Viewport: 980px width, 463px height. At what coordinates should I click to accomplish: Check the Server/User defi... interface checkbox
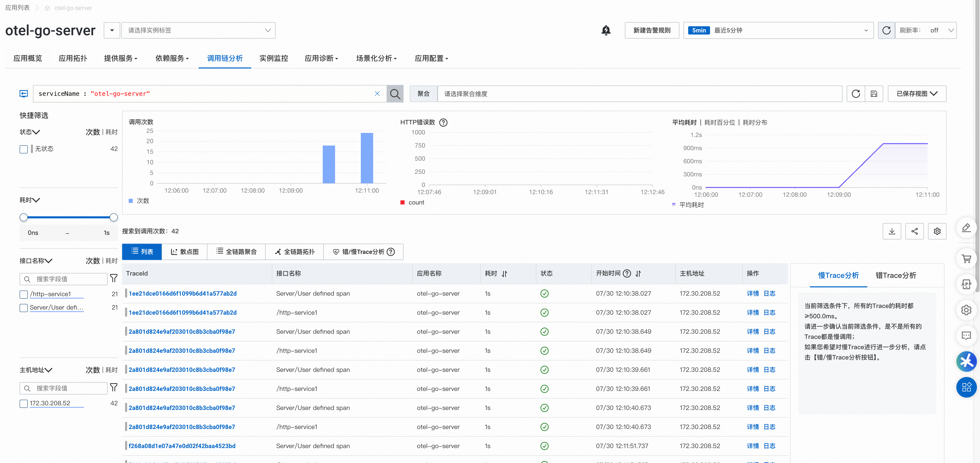(24, 308)
